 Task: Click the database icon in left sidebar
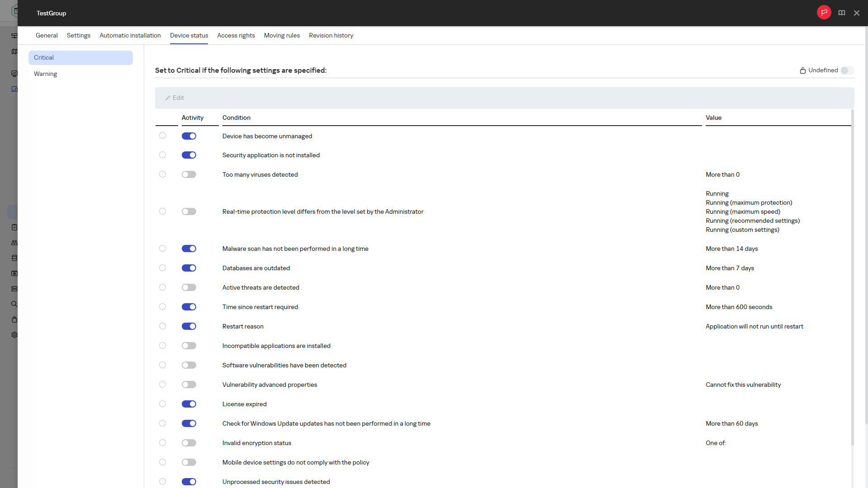click(x=14, y=258)
